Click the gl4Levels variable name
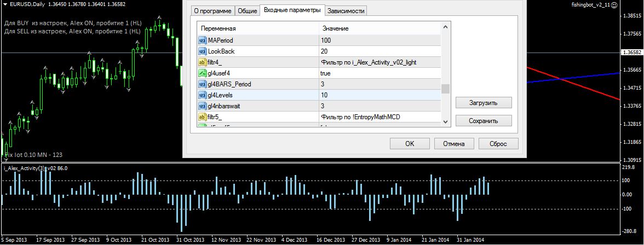644x245 pixels. click(221, 95)
